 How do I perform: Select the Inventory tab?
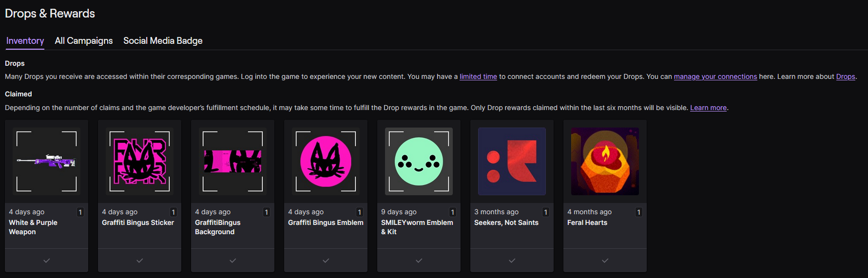point(25,41)
